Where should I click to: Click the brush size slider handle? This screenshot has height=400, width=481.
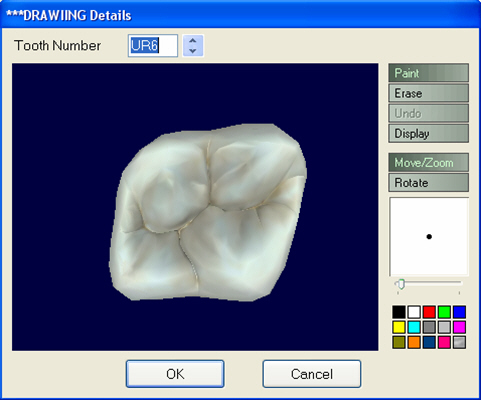[401, 284]
